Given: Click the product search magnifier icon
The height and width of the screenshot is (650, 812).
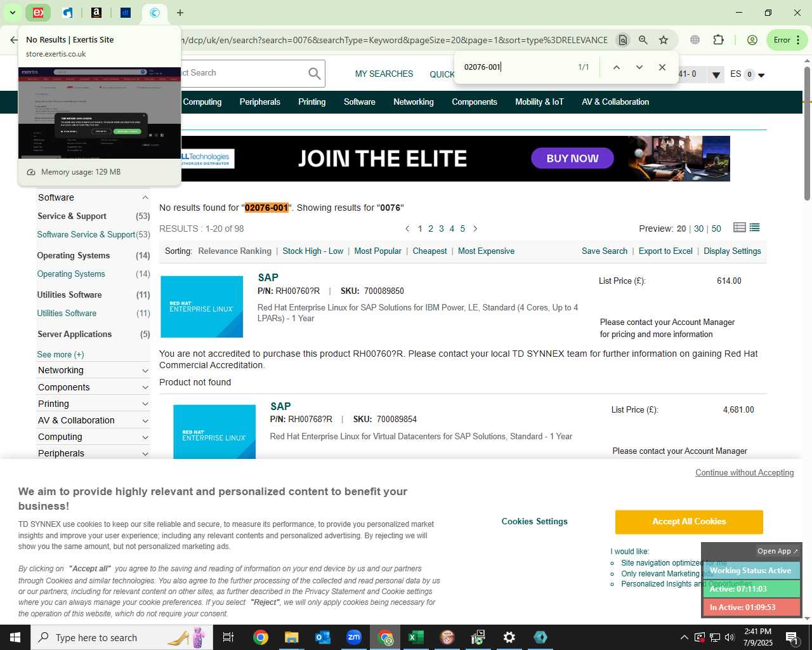Looking at the screenshot, I should [314, 74].
